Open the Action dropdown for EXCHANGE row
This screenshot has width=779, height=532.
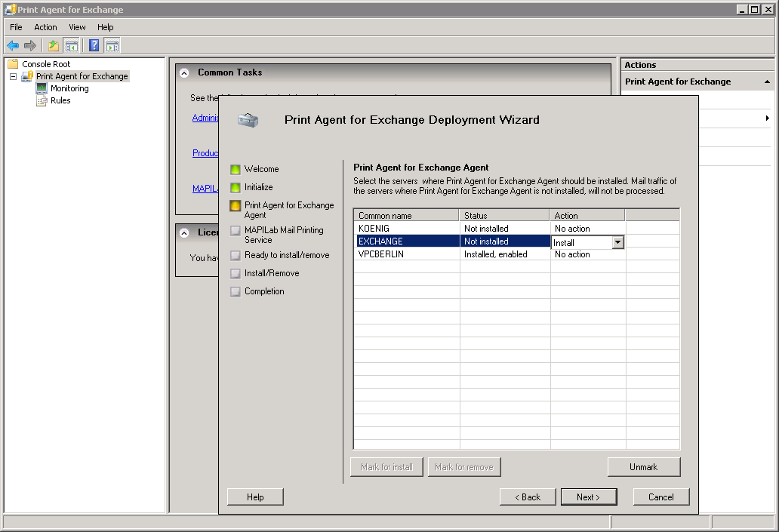617,242
